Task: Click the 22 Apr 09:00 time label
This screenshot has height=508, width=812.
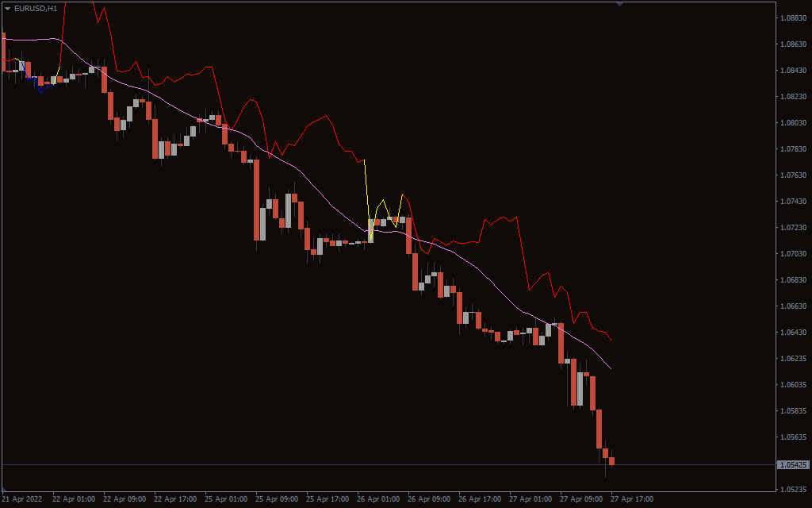Action: pos(125,499)
